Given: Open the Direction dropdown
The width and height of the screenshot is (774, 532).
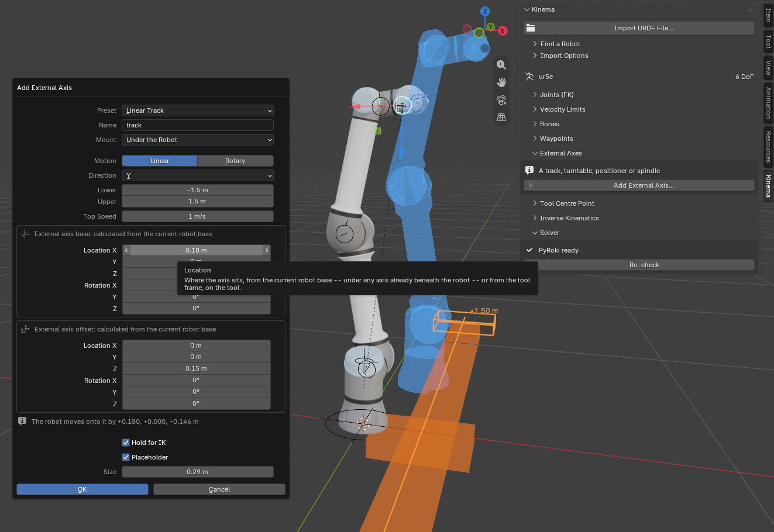Looking at the screenshot, I should coord(198,175).
